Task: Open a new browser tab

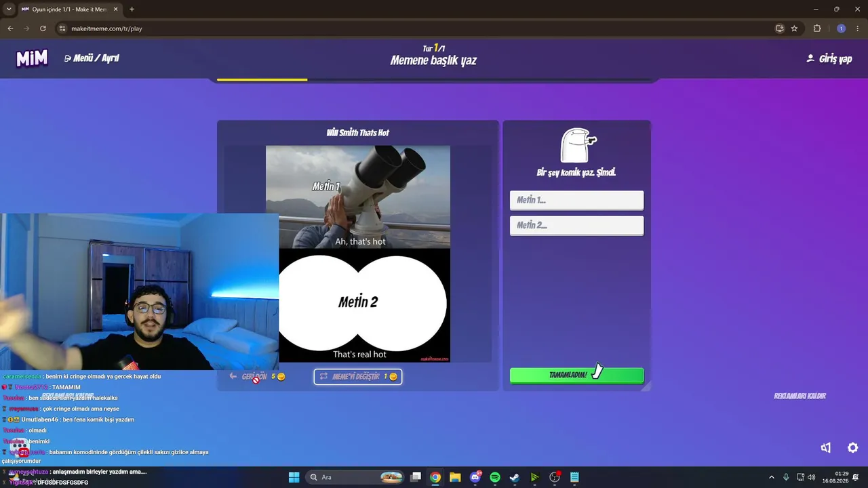Action: 132,9
